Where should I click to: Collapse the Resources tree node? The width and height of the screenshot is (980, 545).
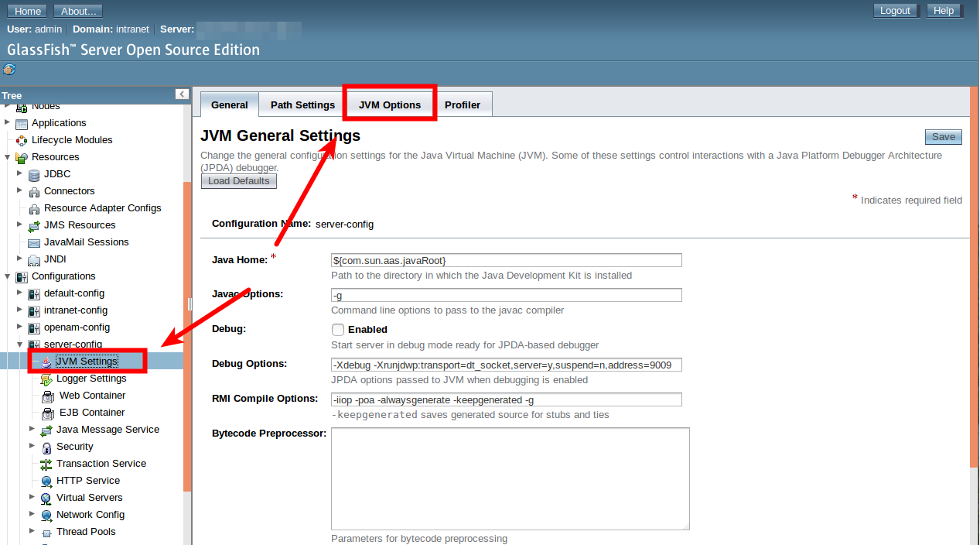point(7,157)
